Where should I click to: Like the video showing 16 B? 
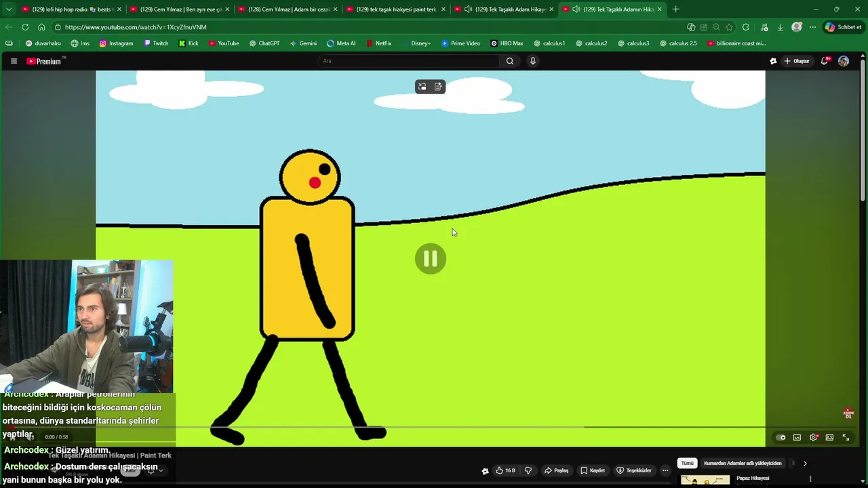[x=505, y=470]
